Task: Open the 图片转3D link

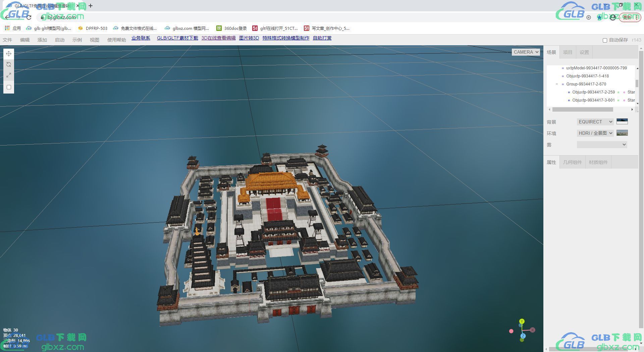Action: (x=249, y=38)
